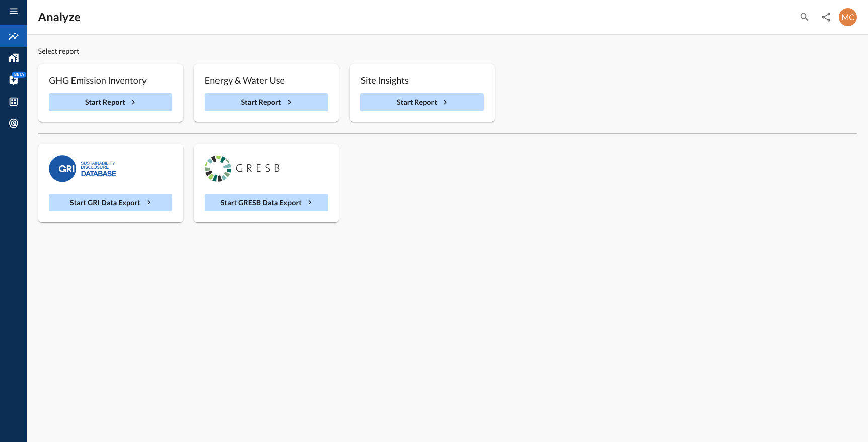Click the grid dashboard sidebar icon
This screenshot has width=868, height=442.
coord(14,102)
